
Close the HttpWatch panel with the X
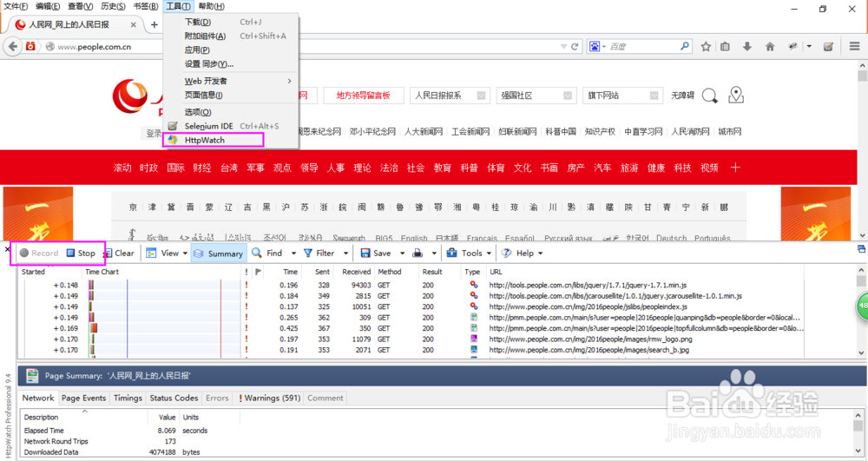[x=7, y=249]
